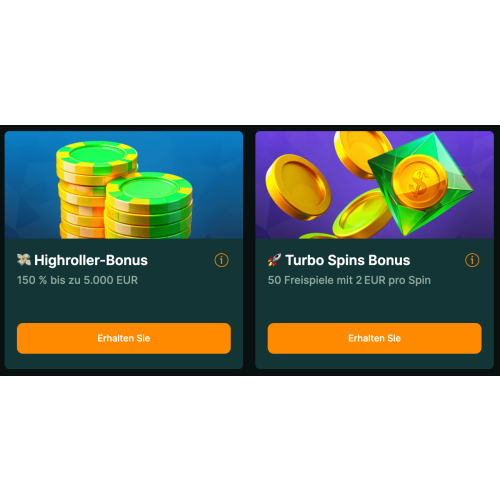Click the dollar sign gold coin
Image resolution: width=500 pixels, height=500 pixels.
tap(419, 182)
